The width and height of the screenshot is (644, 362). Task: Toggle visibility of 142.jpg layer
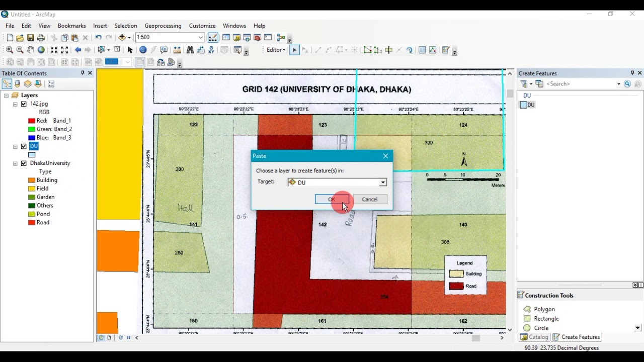[x=24, y=104]
